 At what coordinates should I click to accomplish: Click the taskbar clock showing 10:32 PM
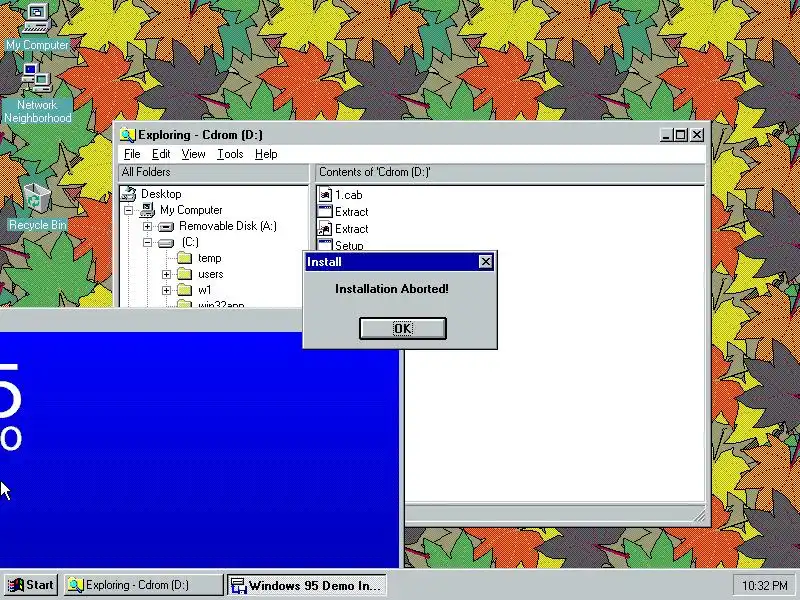click(x=764, y=585)
